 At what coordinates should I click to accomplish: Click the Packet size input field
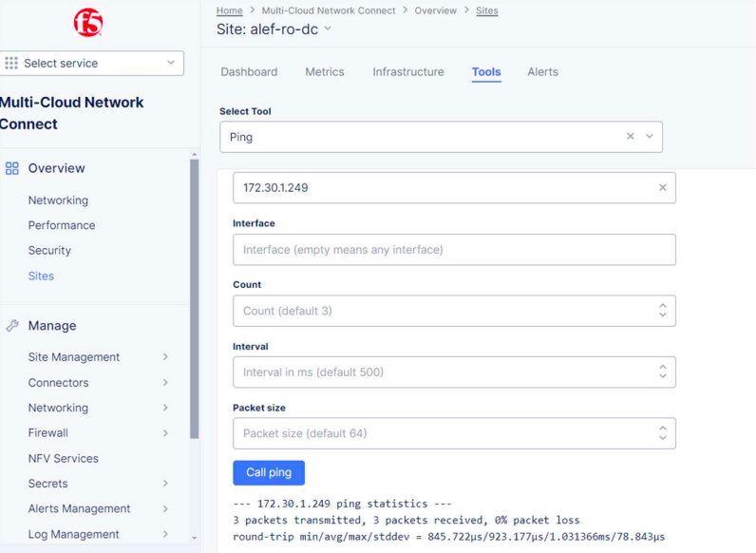pyautogui.click(x=454, y=433)
